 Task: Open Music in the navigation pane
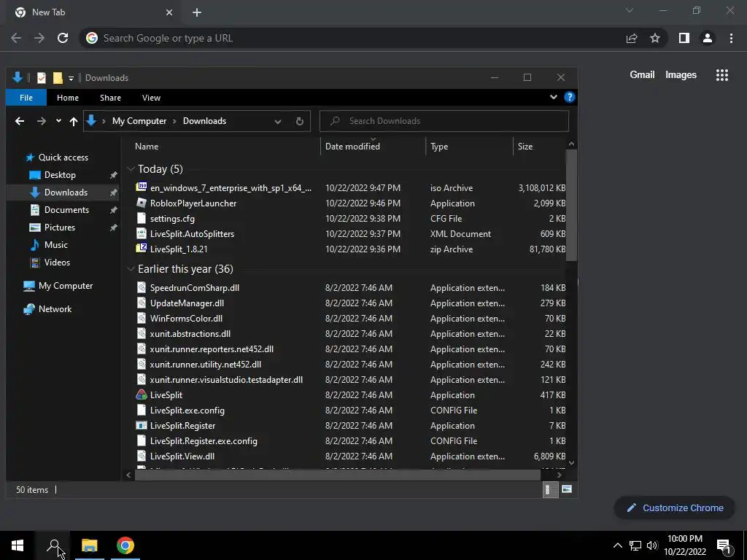coord(55,245)
